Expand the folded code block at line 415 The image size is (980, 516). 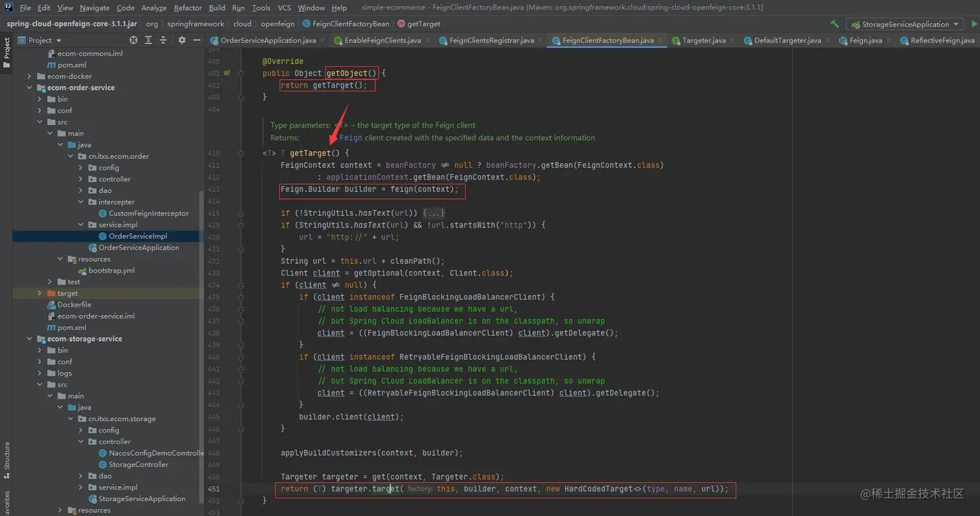[434, 213]
